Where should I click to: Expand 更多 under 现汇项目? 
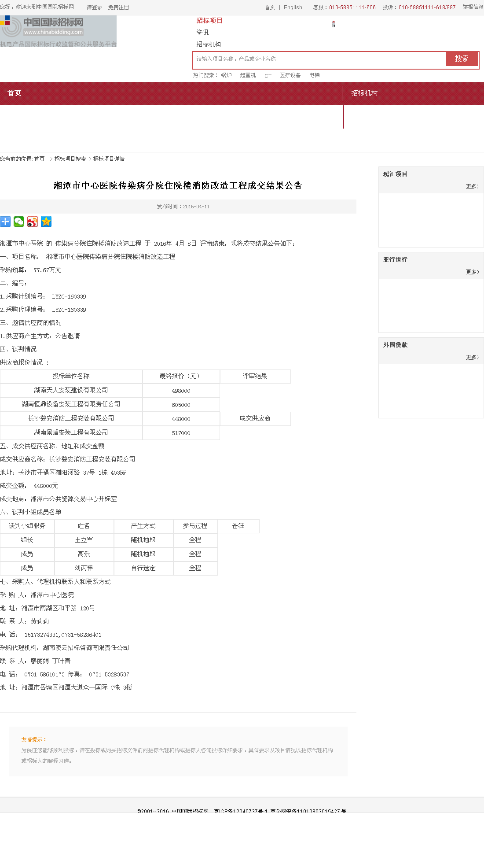pos(473,187)
